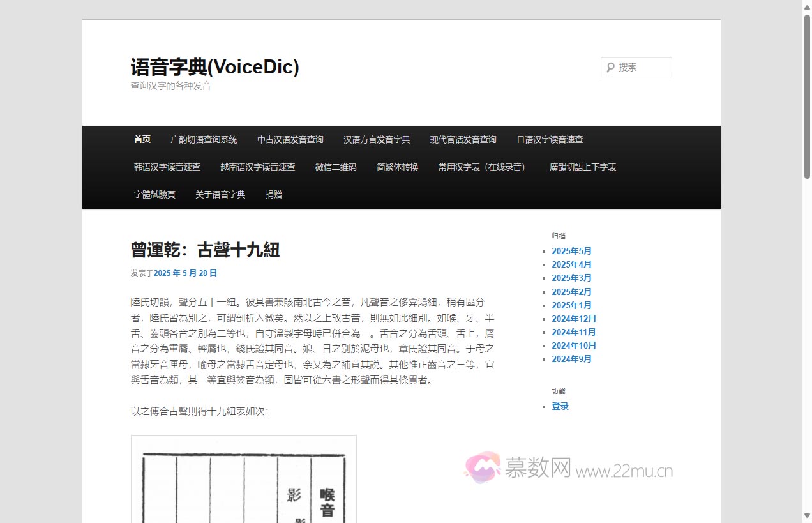The height and width of the screenshot is (523, 812).
Task: Visit the 韩语汉字读音速查 page
Action: 165,167
